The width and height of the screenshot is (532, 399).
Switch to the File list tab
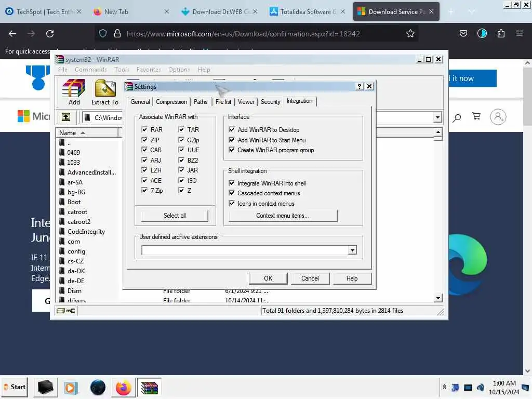(x=223, y=102)
